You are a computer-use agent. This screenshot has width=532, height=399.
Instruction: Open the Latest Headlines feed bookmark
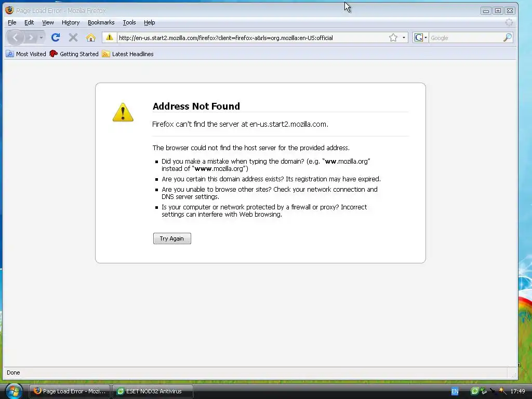(128, 54)
